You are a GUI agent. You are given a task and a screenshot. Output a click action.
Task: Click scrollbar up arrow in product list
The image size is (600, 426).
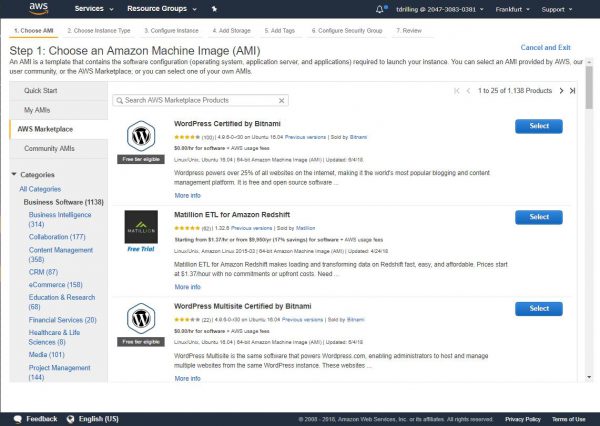[x=589, y=62]
